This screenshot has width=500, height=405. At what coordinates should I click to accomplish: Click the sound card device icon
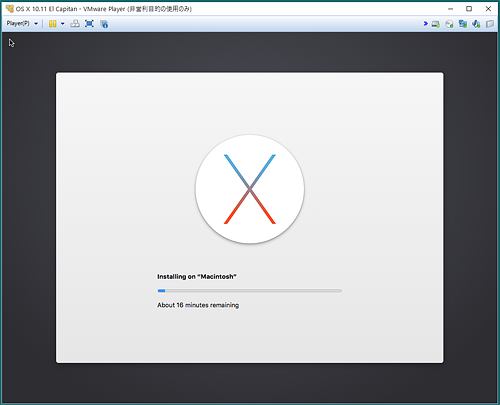pyautogui.click(x=476, y=24)
